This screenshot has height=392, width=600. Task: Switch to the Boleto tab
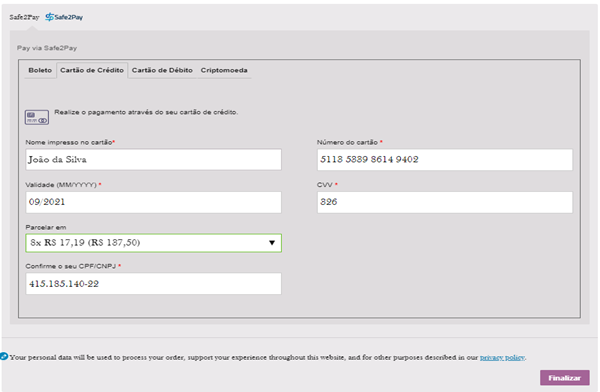pyautogui.click(x=40, y=70)
